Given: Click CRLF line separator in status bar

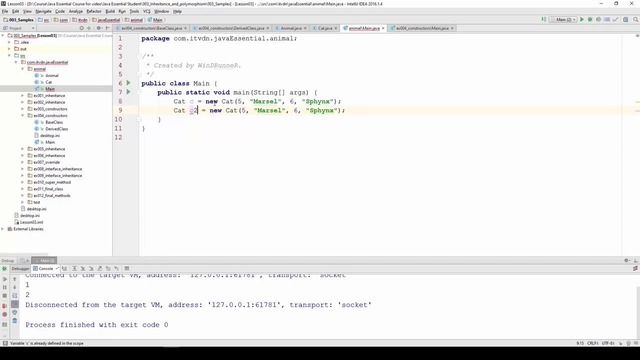Looking at the screenshot, I should click(x=593, y=343).
